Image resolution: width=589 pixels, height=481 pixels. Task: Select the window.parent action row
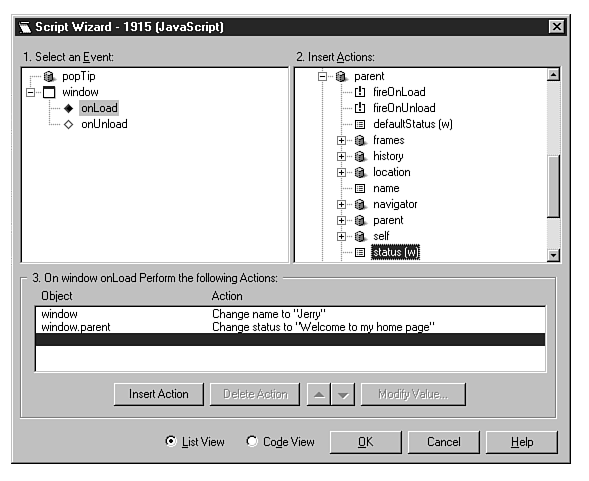click(x=290, y=327)
